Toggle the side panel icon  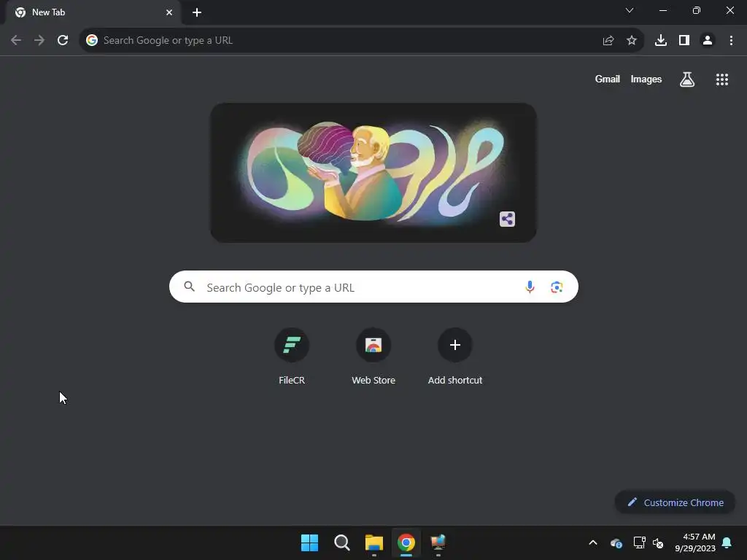pos(684,41)
